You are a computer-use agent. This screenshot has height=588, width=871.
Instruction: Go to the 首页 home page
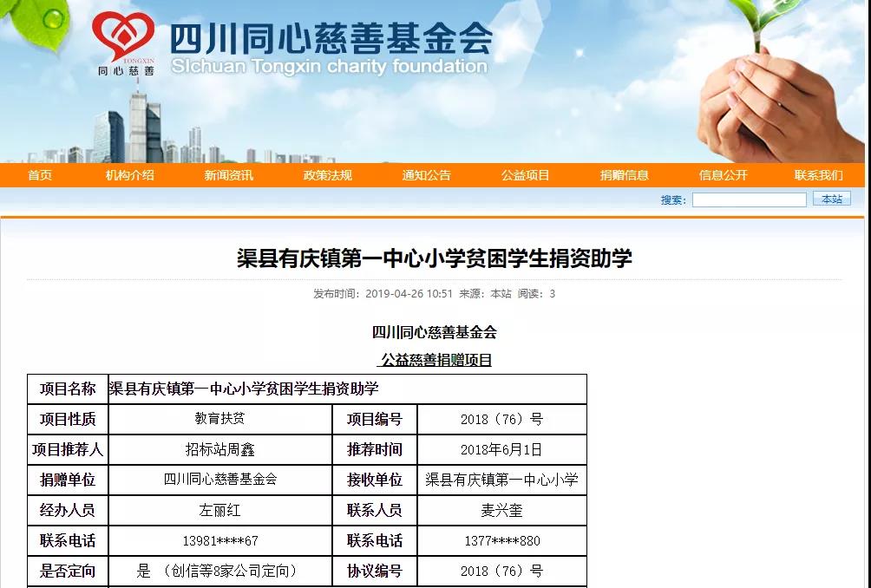pyautogui.click(x=40, y=175)
